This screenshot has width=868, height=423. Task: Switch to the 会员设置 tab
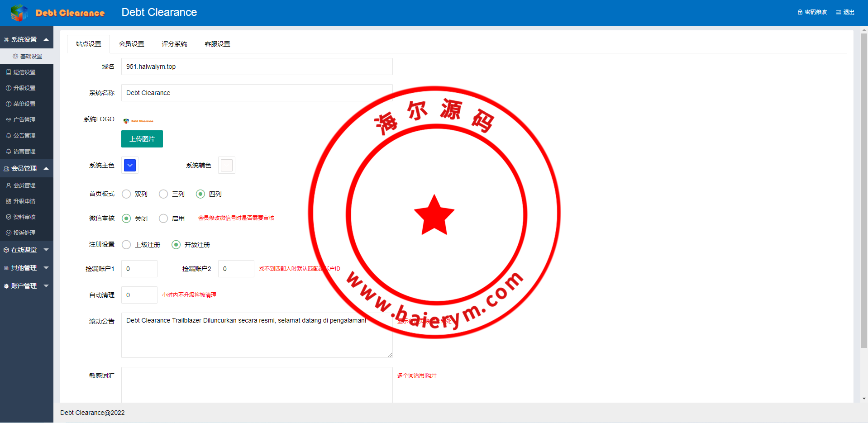coord(131,44)
